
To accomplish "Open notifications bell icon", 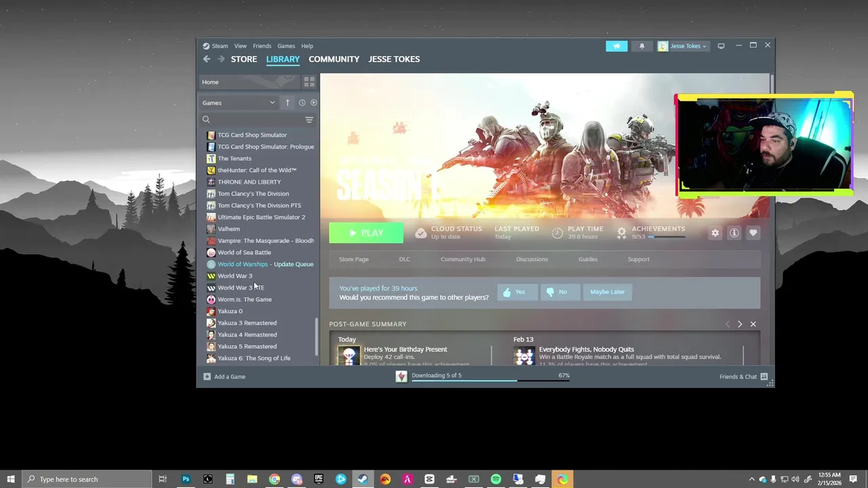I will tap(642, 46).
